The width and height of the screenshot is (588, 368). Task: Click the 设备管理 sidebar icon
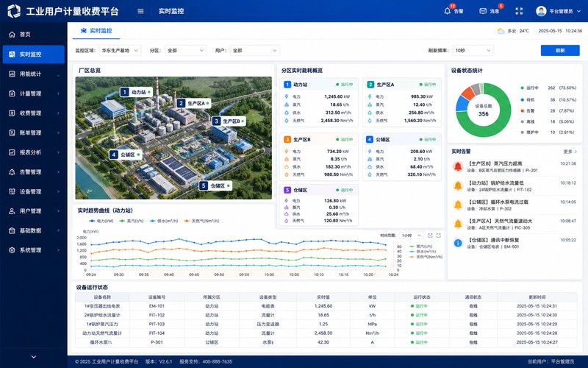[12, 191]
